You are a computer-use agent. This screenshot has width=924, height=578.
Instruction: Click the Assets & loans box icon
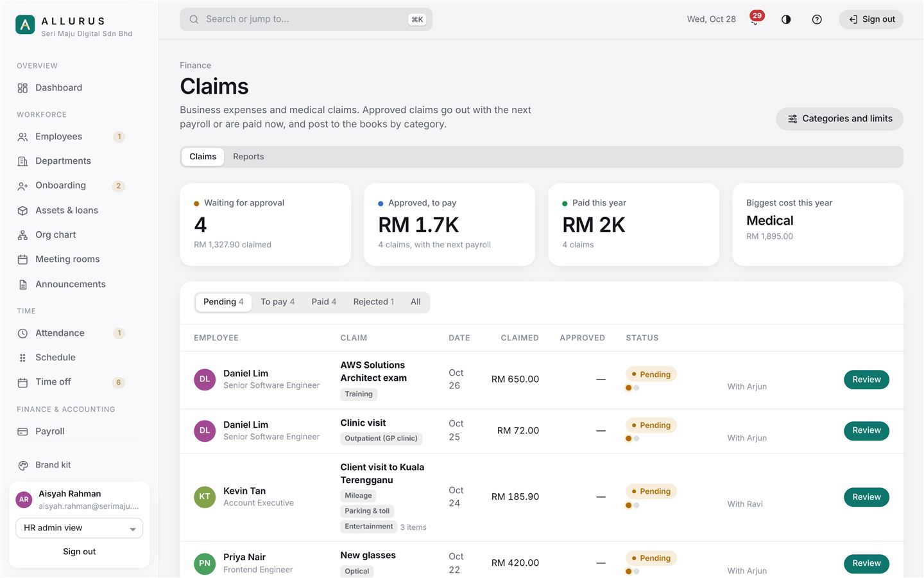coord(22,211)
